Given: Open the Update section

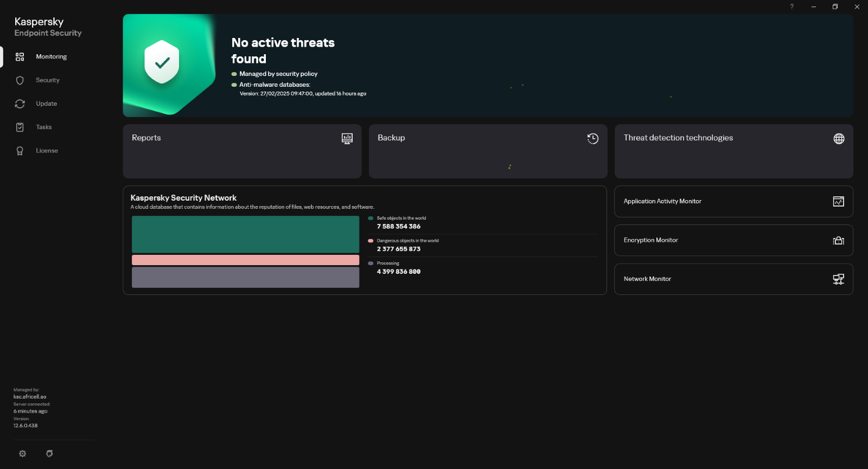Looking at the screenshot, I should click(46, 104).
